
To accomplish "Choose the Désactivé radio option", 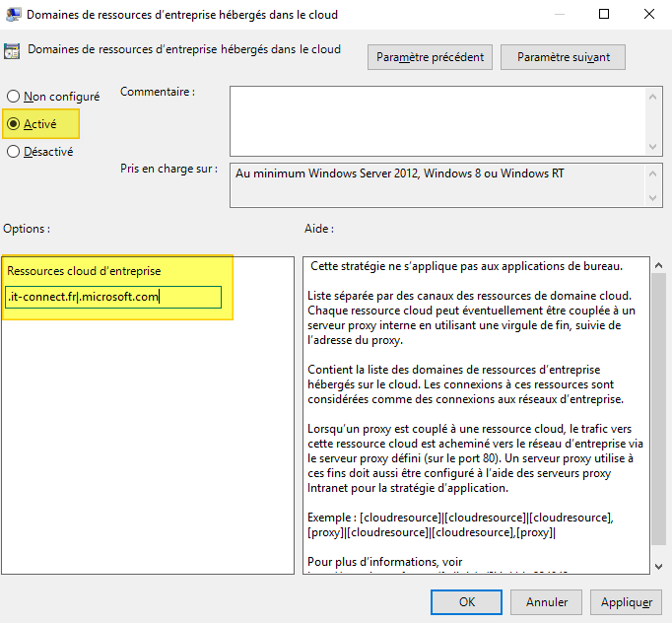I will click(x=14, y=152).
